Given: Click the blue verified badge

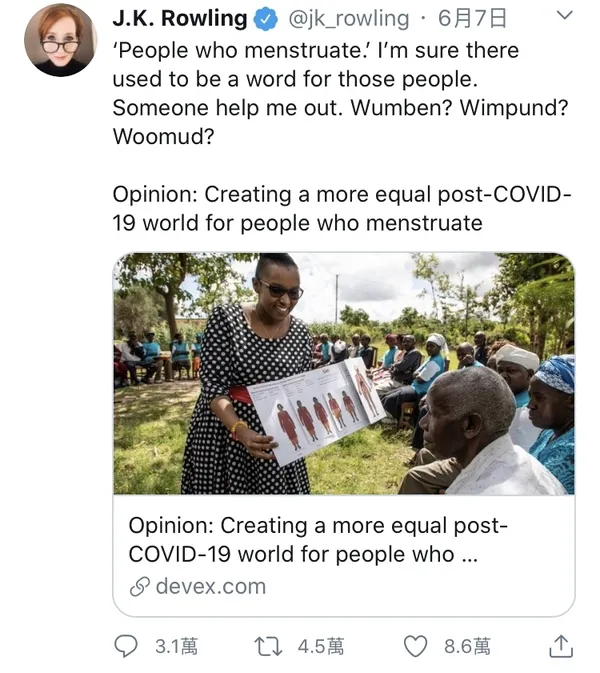Looking at the screenshot, I should click(x=266, y=19).
